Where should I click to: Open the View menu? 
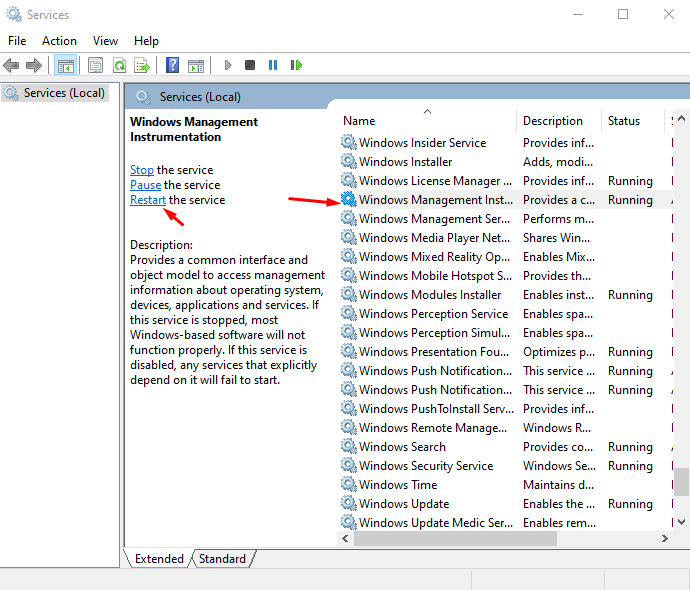(105, 41)
